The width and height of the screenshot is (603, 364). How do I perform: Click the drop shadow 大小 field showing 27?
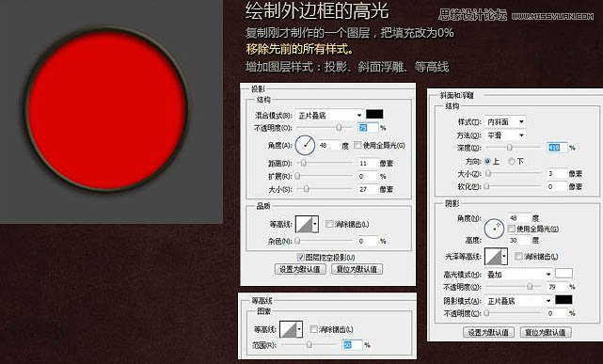pyautogui.click(x=368, y=189)
